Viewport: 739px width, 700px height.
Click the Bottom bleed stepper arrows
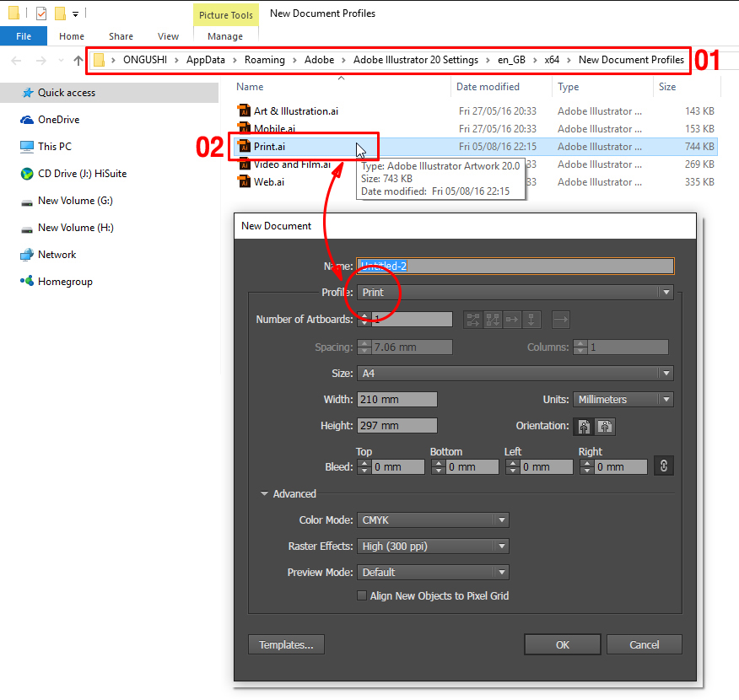439,467
